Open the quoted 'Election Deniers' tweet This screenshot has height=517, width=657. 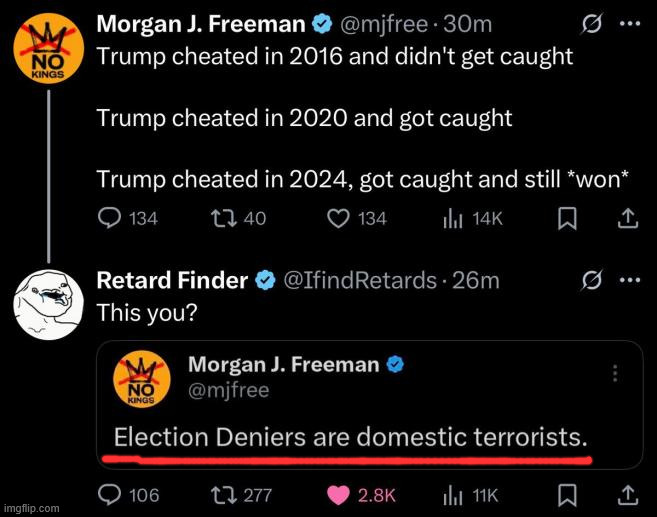click(370, 405)
